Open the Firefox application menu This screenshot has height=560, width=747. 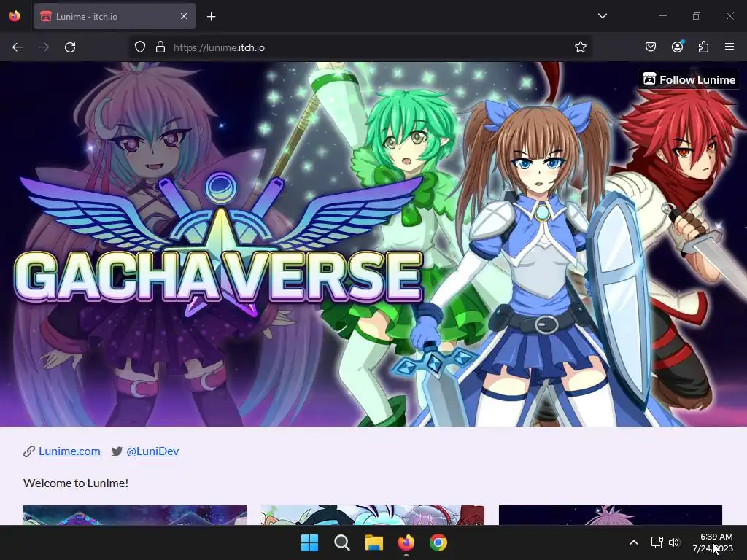click(729, 47)
